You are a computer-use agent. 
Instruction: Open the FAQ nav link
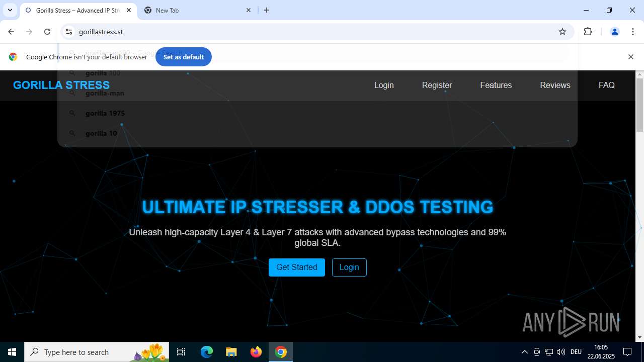[607, 85]
